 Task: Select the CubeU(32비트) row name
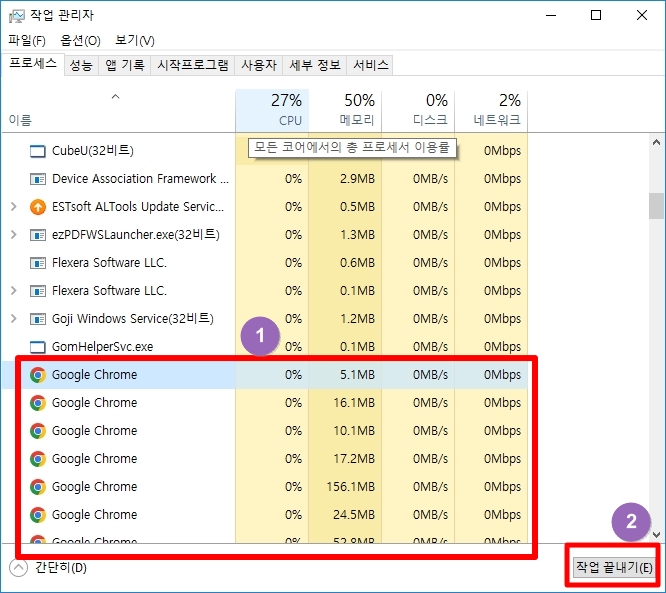(x=93, y=151)
